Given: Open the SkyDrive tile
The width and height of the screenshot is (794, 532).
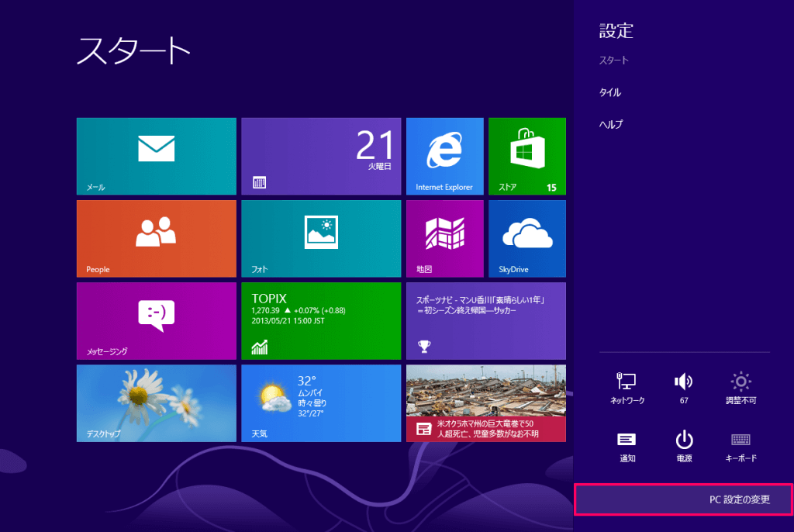Looking at the screenshot, I should click(526, 238).
